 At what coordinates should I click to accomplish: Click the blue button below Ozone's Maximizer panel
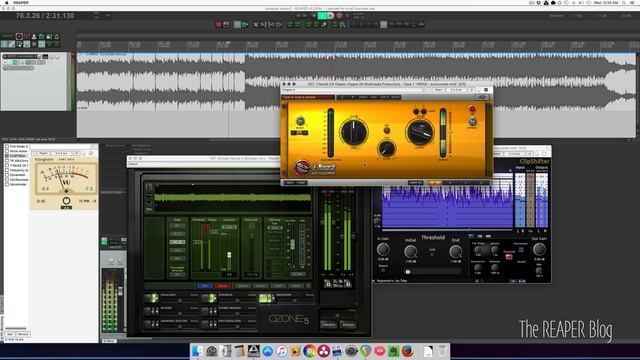205,285
